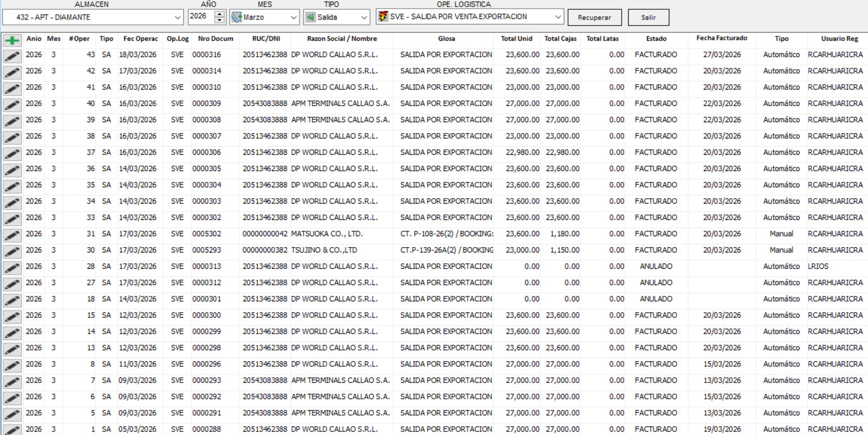Edit operation 37 row with pencil icon
Viewport: 868px width, 435px height.
coord(12,154)
